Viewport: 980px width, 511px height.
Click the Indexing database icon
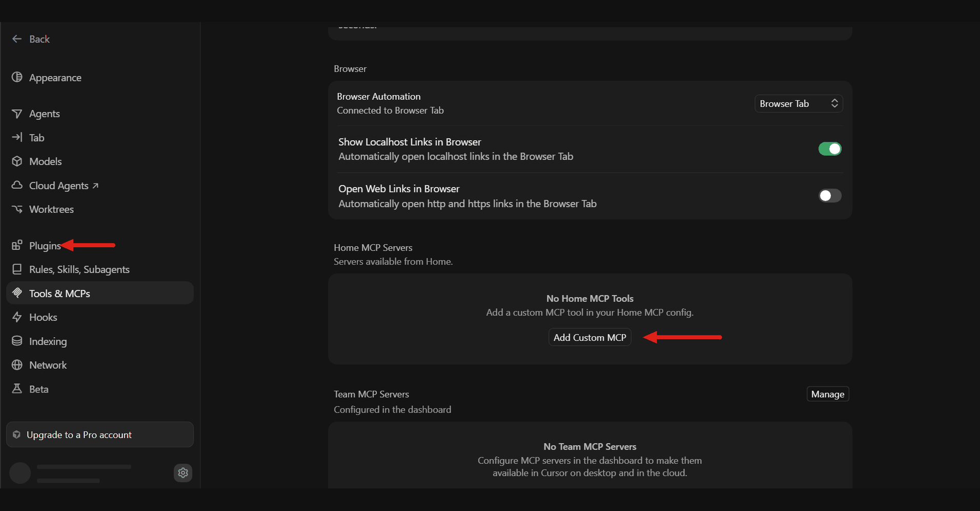pos(17,341)
